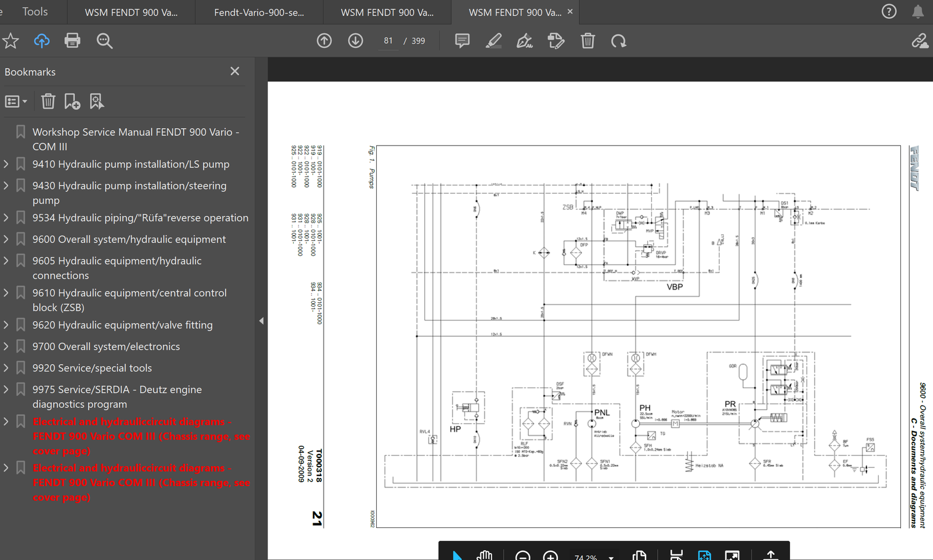Click the page number input field
The height and width of the screenshot is (560, 933).
[388, 41]
